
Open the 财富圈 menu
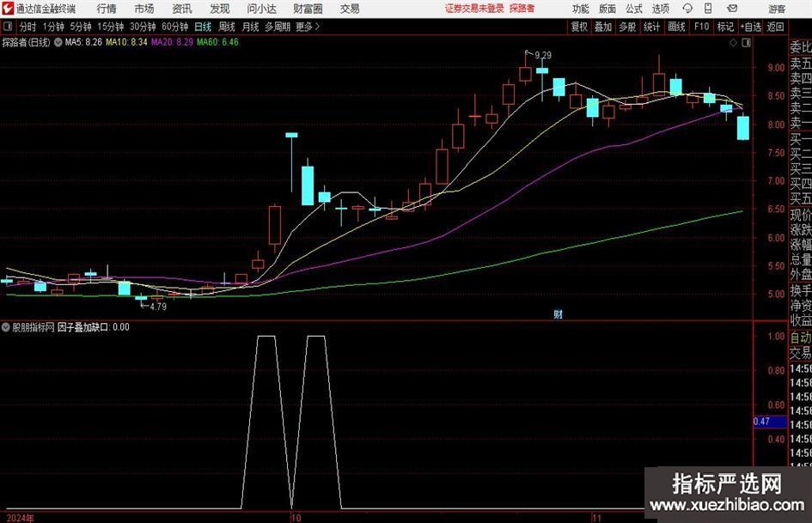point(308,9)
